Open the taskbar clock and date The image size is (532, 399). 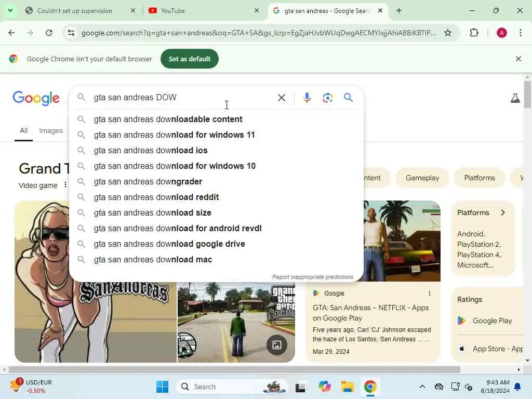coord(495,387)
